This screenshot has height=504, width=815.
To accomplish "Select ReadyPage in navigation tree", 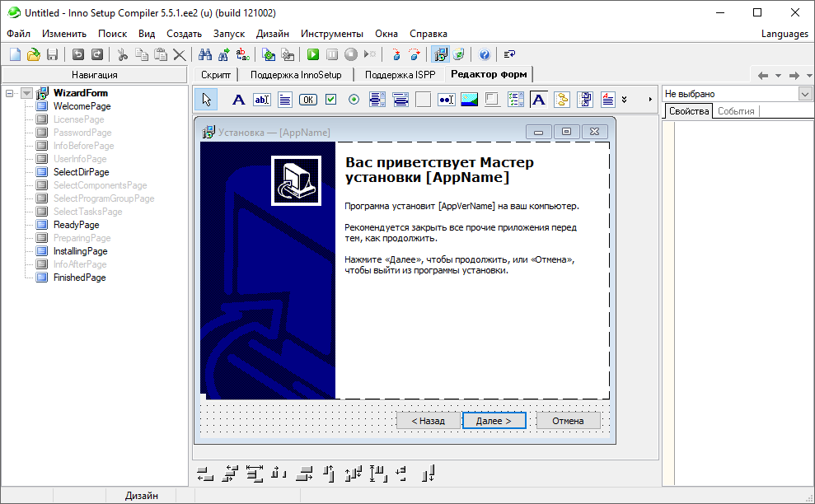I will tap(77, 225).
